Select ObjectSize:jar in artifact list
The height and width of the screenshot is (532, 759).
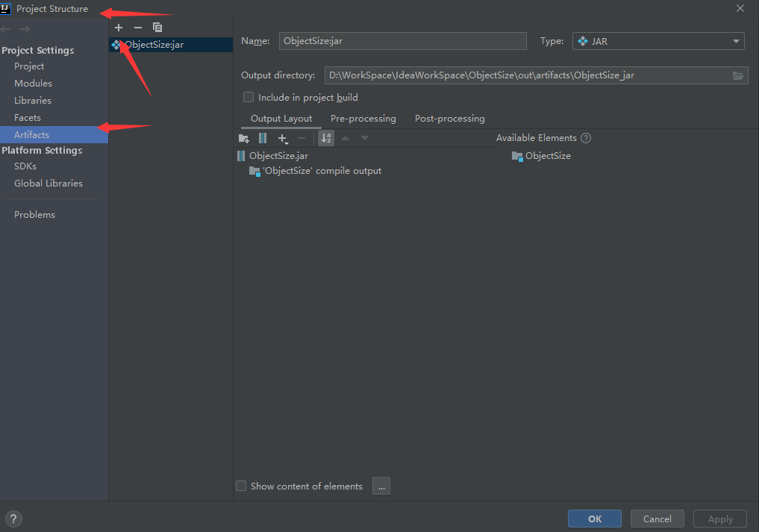[x=171, y=45]
